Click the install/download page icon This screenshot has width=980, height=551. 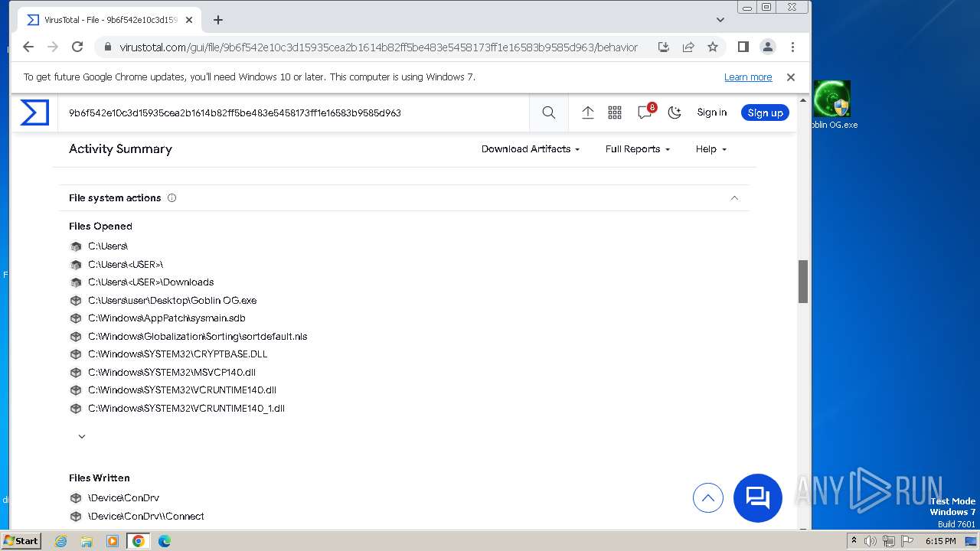coord(664,47)
